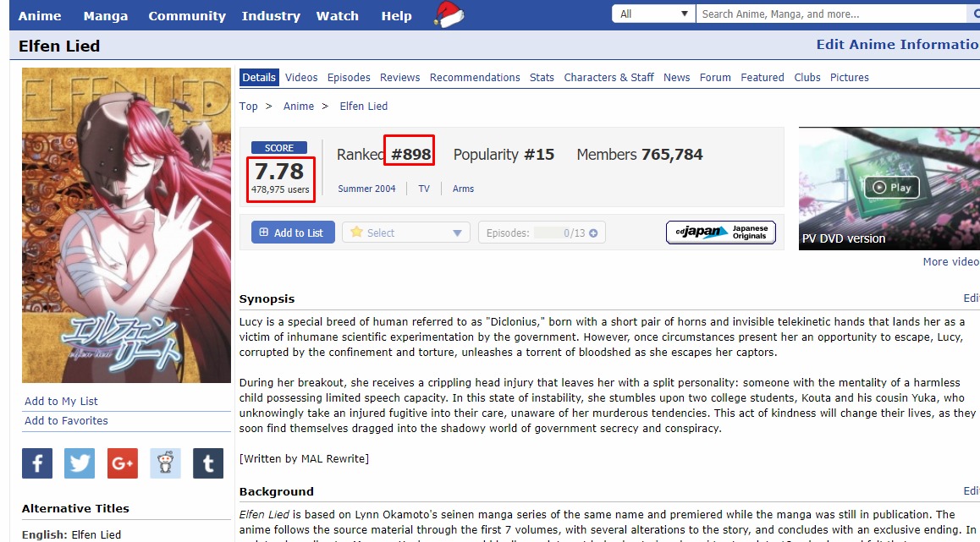
Task: Expand the search category All dropdown
Action: [x=653, y=14]
